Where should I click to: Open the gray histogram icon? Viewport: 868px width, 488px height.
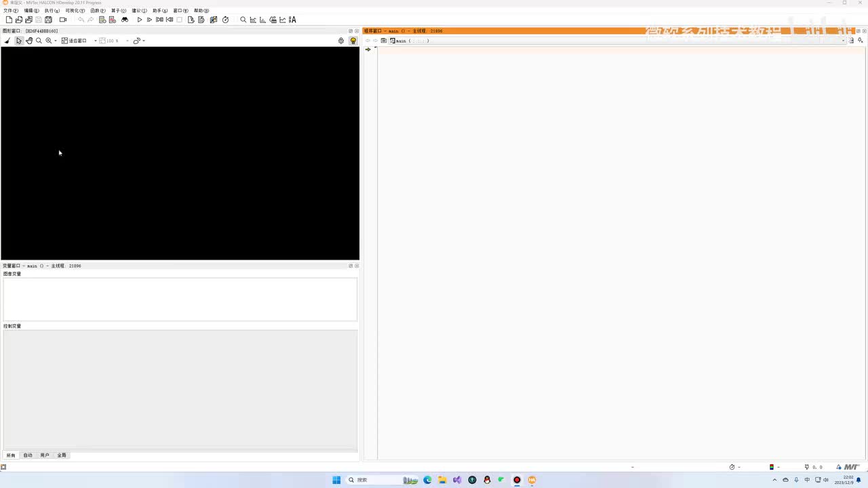pos(253,20)
